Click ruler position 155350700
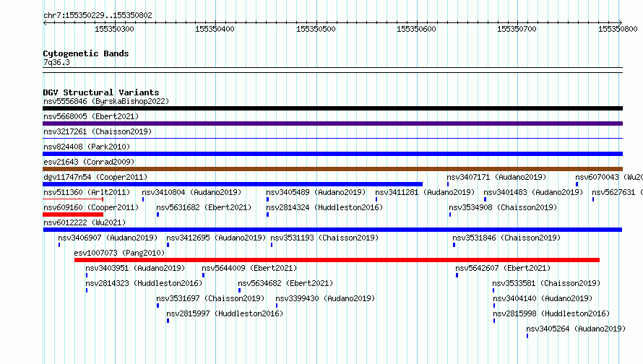The height and width of the screenshot is (364, 643). 517,29
